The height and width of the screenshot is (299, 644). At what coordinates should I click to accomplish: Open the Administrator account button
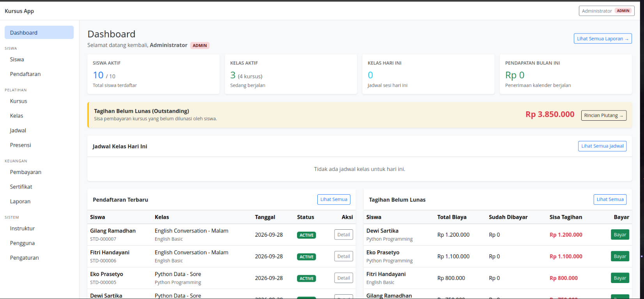(607, 11)
